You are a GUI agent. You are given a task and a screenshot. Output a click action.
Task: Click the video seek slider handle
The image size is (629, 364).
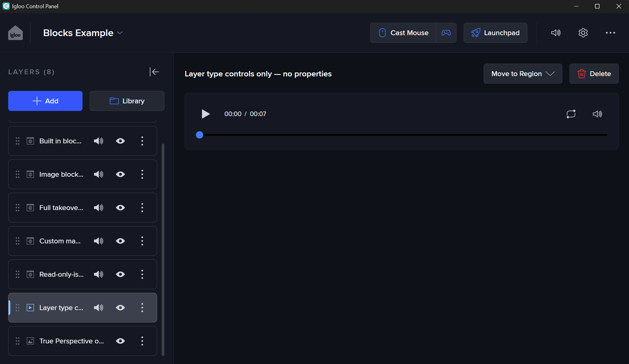point(200,135)
